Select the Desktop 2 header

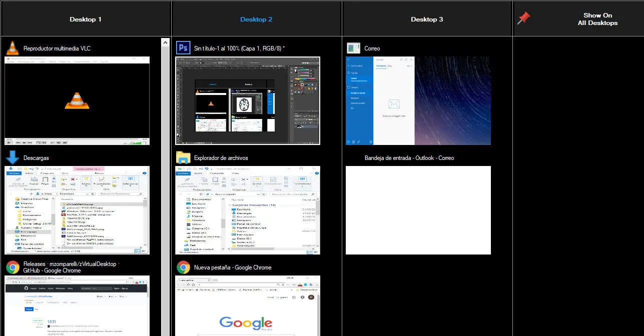(x=256, y=19)
